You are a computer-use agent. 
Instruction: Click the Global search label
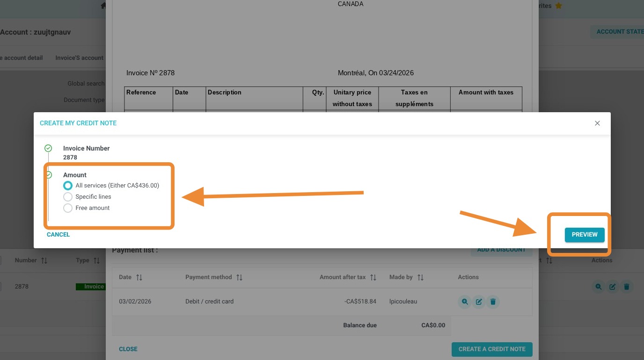[x=86, y=84]
